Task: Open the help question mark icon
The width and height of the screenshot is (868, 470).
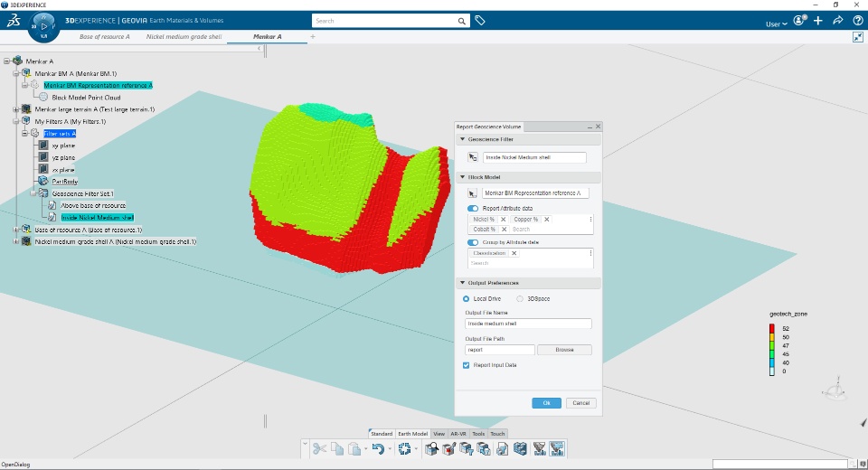Action: click(857, 21)
